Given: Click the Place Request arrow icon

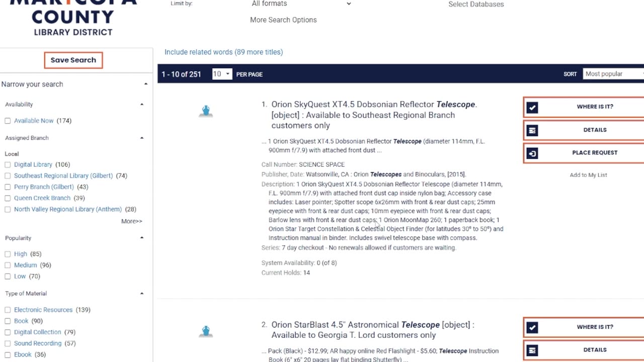Looking at the screenshot, I should (532, 153).
